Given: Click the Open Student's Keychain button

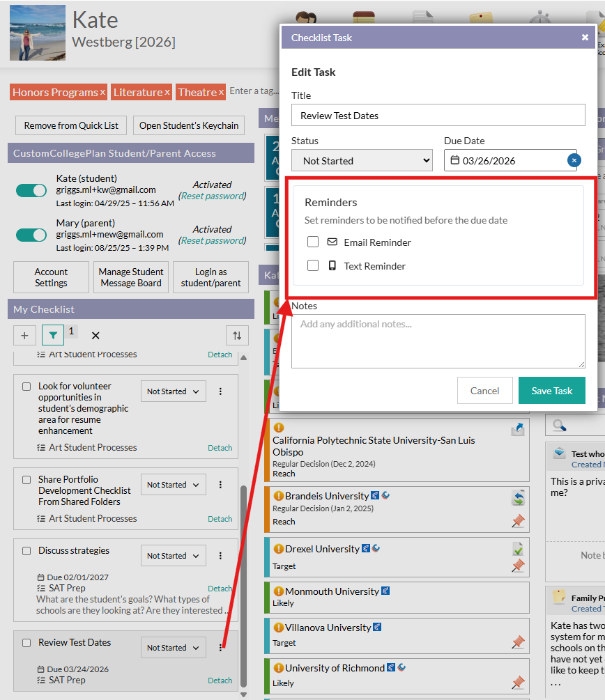Looking at the screenshot, I should (x=189, y=125).
